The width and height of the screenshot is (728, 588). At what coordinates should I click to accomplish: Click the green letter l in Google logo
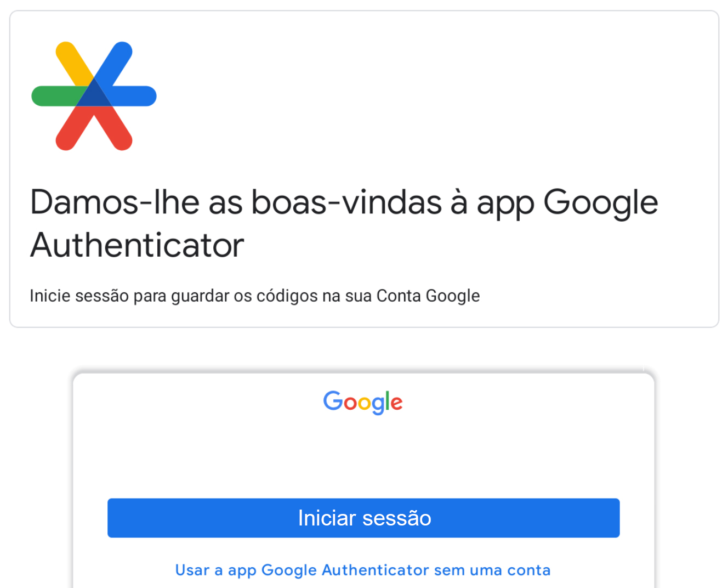(386, 401)
